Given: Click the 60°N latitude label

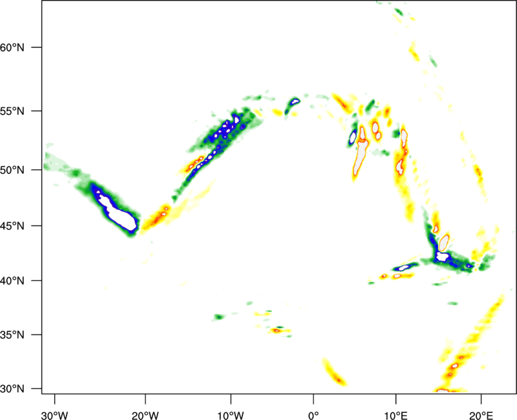Looking at the screenshot, I should 12,47.
